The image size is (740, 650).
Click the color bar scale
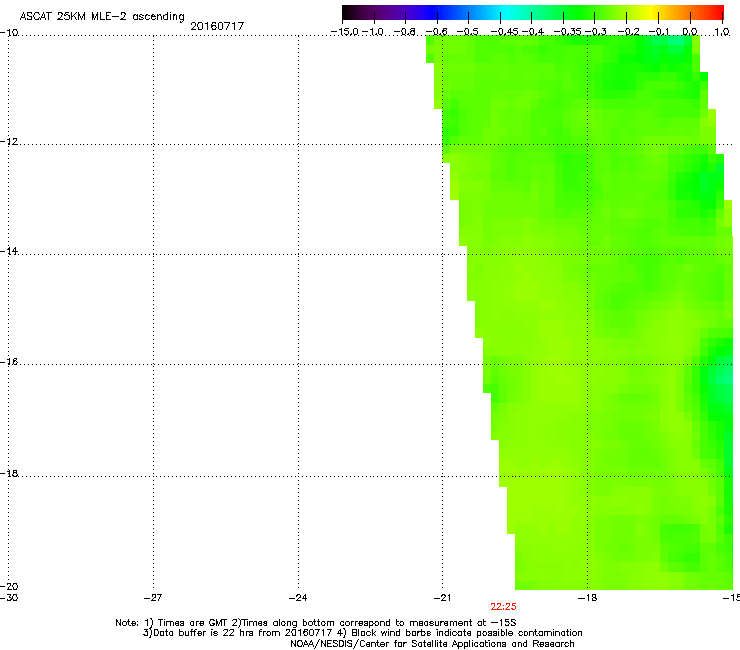point(533,12)
